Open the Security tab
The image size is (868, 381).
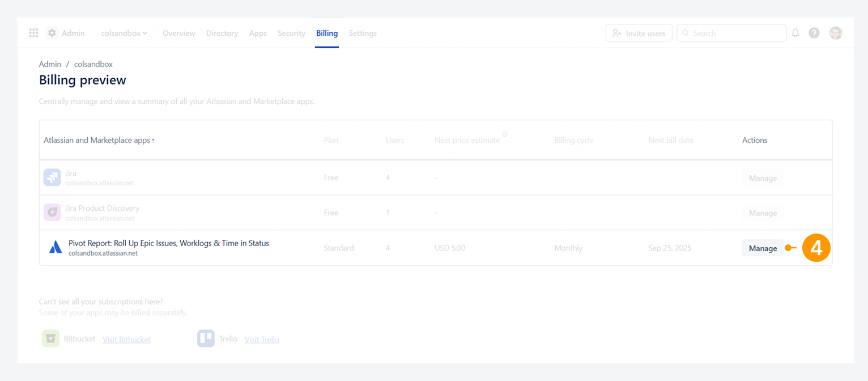click(x=291, y=33)
